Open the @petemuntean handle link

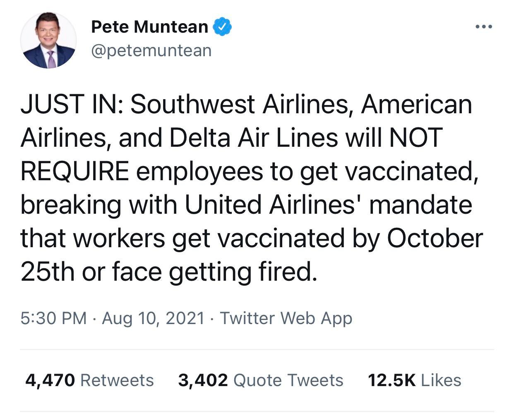pos(151,50)
